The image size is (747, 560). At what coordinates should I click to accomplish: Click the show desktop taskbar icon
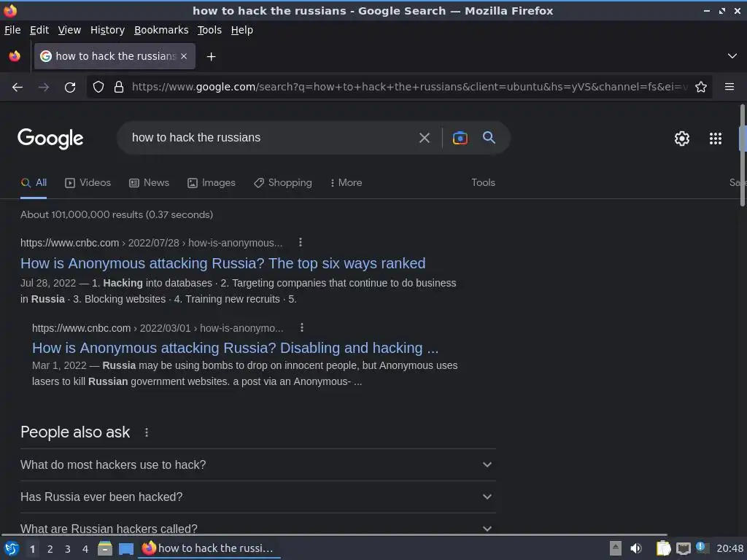pyautogui.click(x=125, y=549)
